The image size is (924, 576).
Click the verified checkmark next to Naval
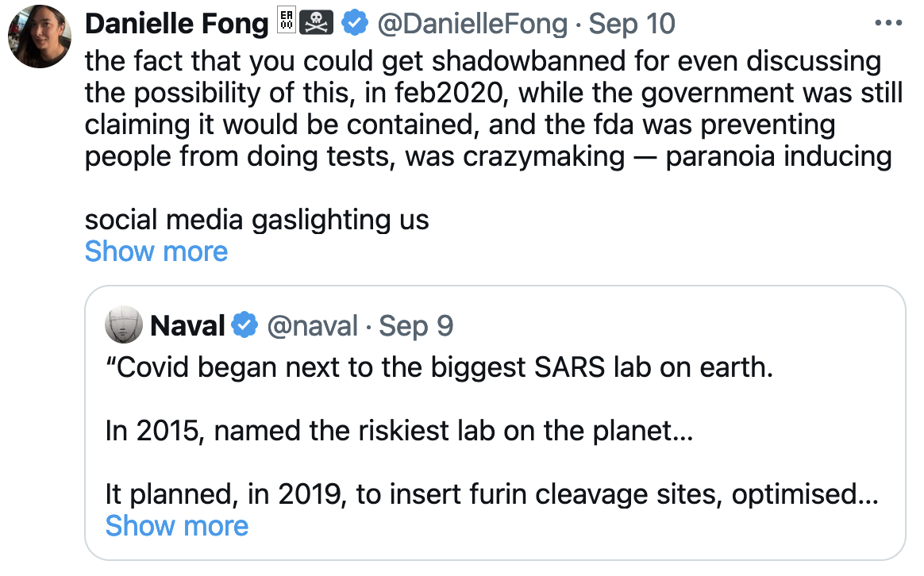click(244, 325)
